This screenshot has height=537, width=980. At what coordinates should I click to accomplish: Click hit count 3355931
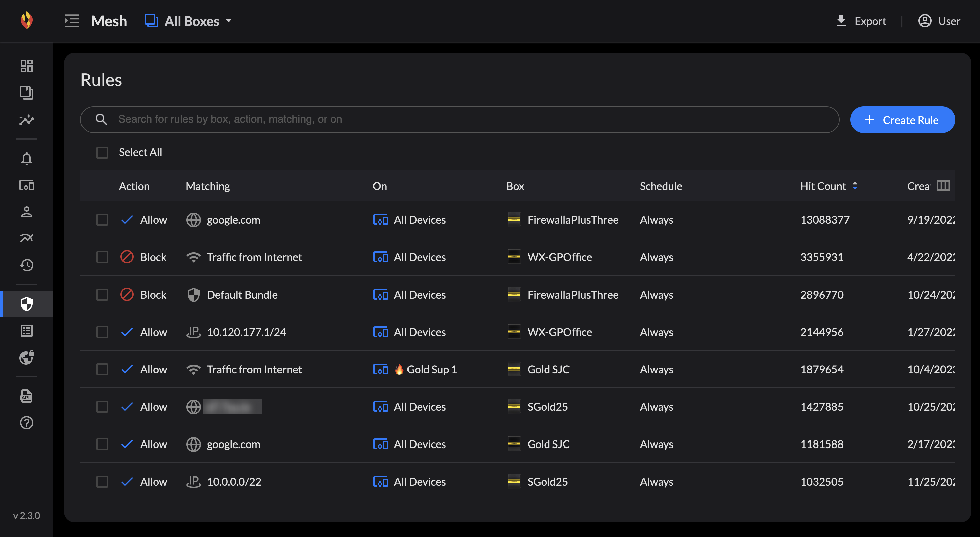point(822,257)
